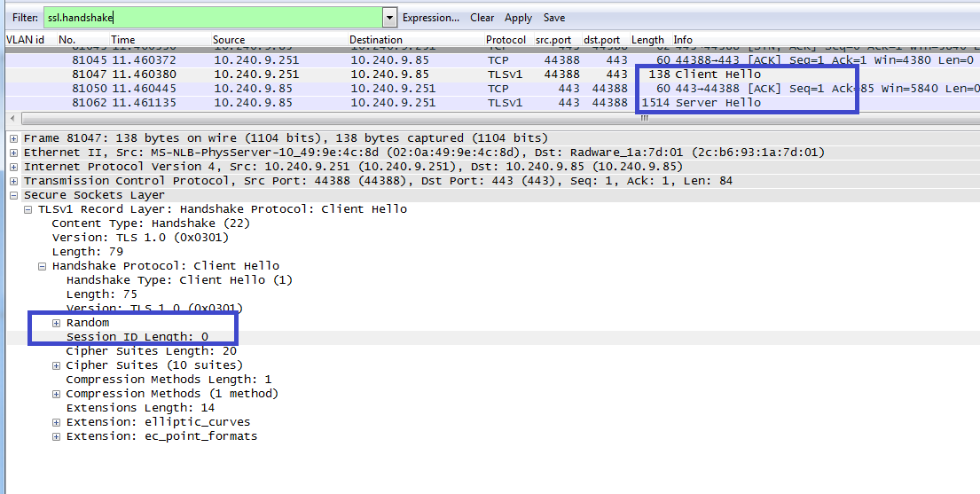The height and width of the screenshot is (494, 980).
Task: Sort by the Protocol column header
Action: 506,40
